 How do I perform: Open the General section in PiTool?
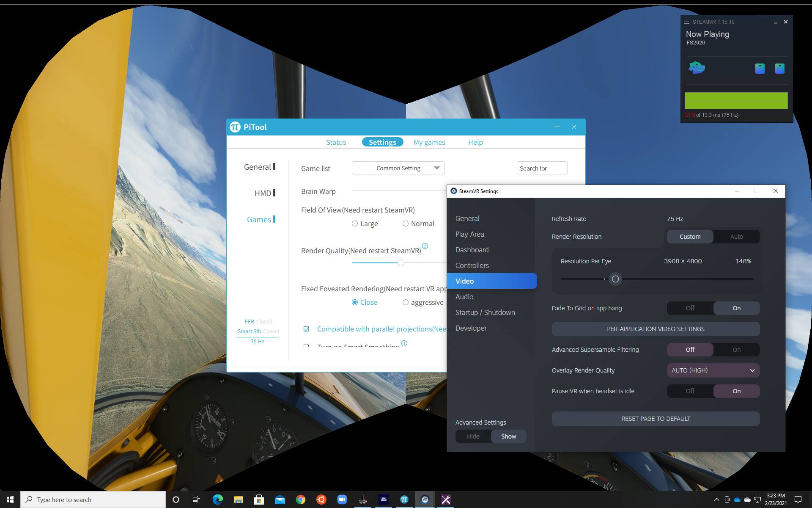click(x=259, y=167)
